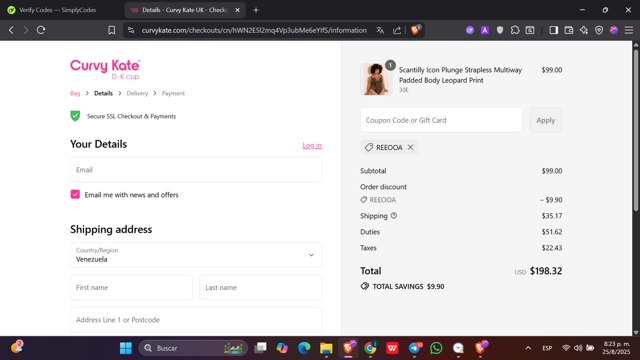Click the Curvy Kate logo

105,69
